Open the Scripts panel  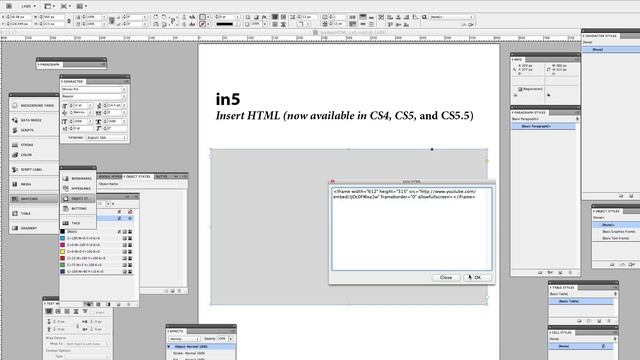34,130
